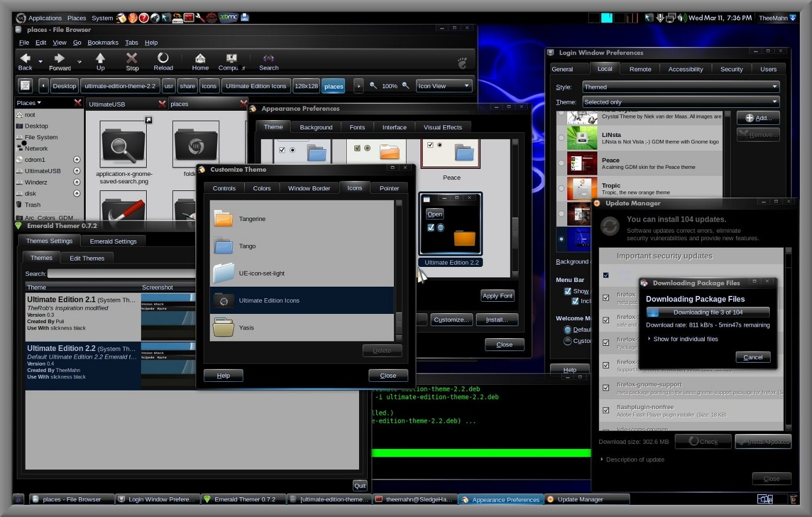The height and width of the screenshot is (517, 812).
Task: Open the network monitor tray icon
Action: pos(671,17)
